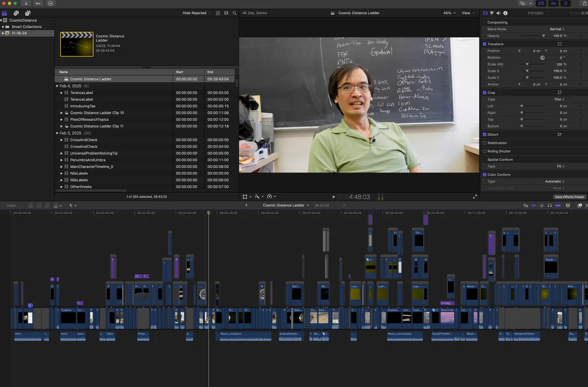
Task: Click Save Effects Preset button
Action: tap(569, 197)
